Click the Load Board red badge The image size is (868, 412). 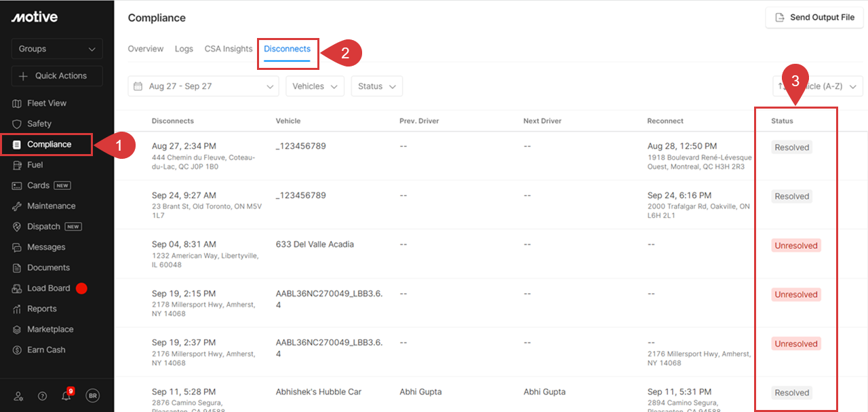click(x=81, y=288)
